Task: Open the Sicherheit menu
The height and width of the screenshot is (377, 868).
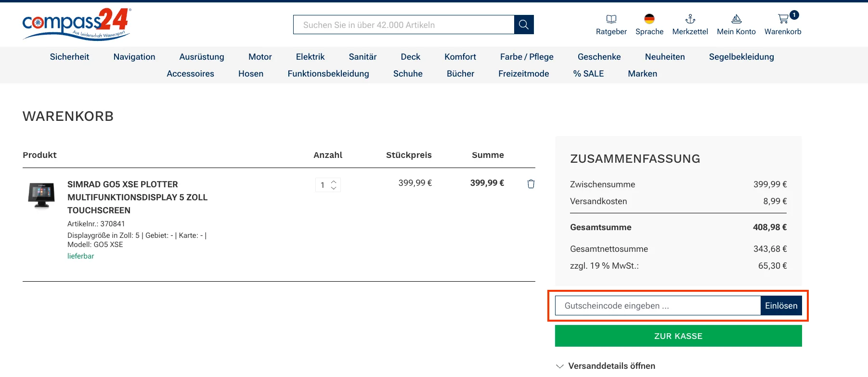Action: coord(69,57)
